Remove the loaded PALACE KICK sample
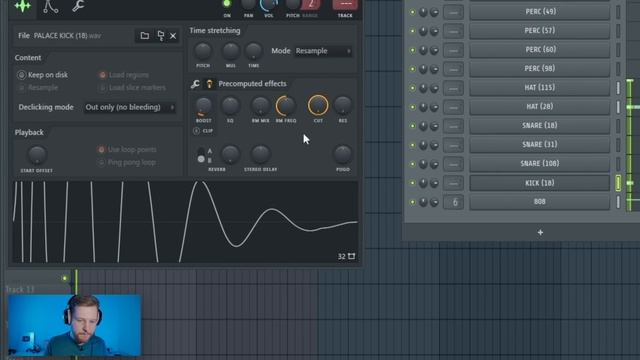Viewport: 640px width, 360px height. pyautogui.click(x=173, y=36)
